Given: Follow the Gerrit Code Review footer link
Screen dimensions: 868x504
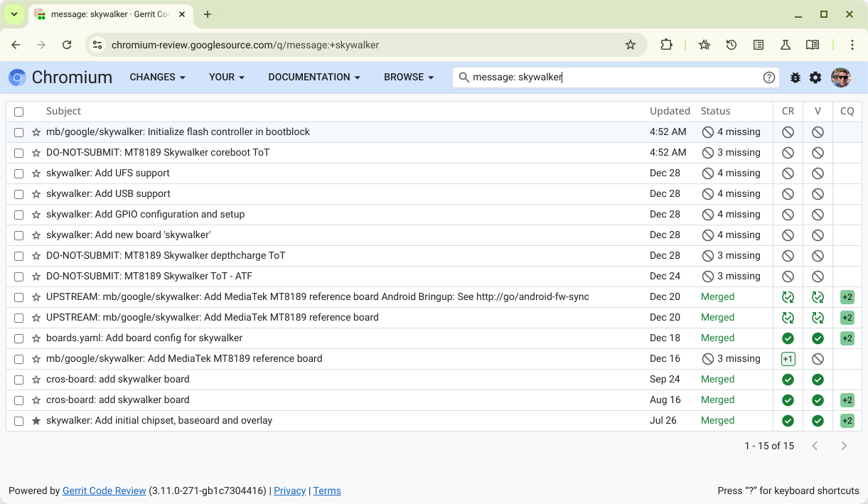Looking at the screenshot, I should 105,491.
